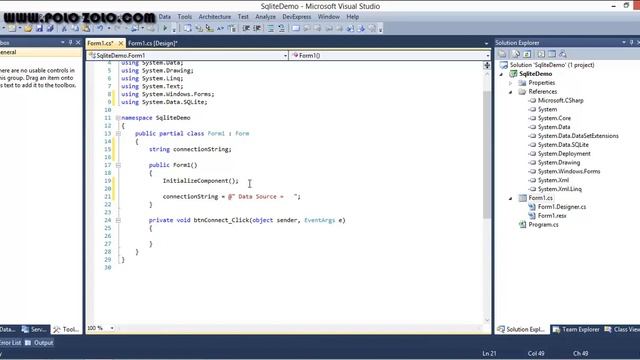Expand the Properties node in Solution Explorer
The height and width of the screenshot is (360, 640).
tap(511, 83)
